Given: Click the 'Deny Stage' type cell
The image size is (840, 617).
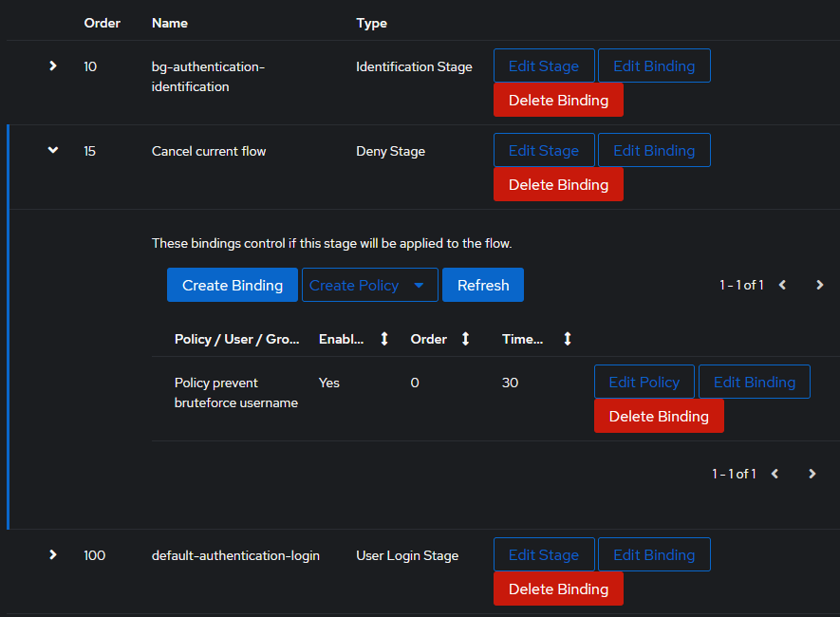Looking at the screenshot, I should coord(390,152).
